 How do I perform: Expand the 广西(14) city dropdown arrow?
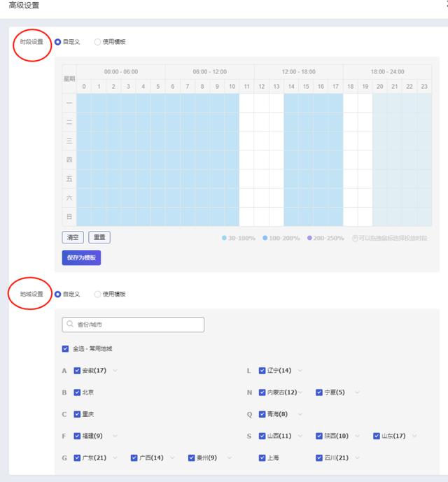172,458
